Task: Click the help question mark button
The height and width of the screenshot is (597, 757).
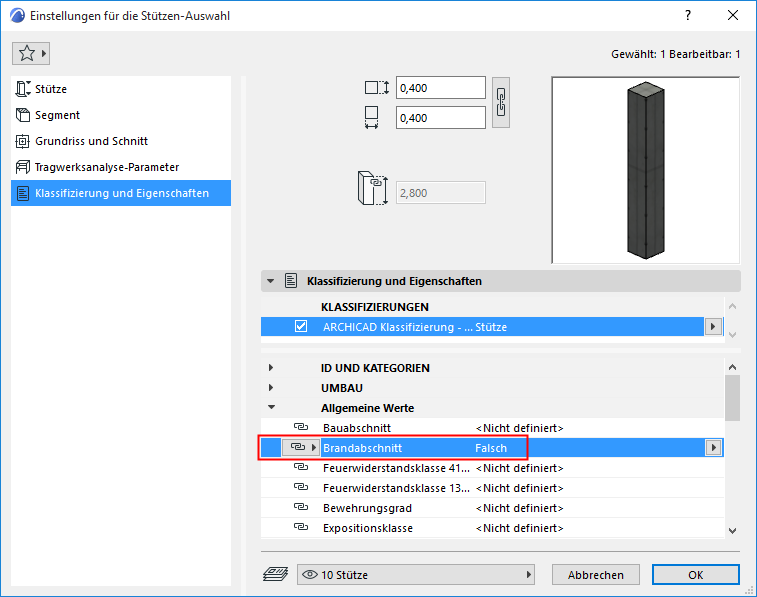Action: coord(688,15)
